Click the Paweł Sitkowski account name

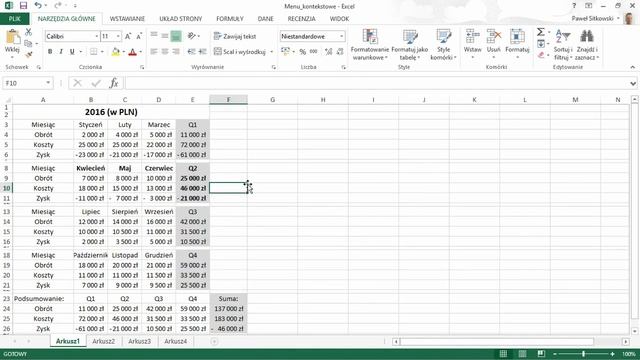(x=592, y=19)
